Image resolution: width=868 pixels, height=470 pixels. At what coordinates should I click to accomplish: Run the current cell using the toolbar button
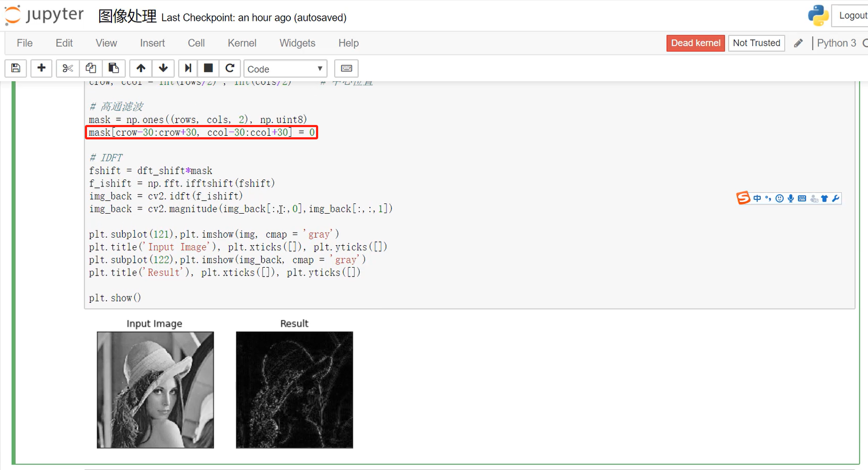pyautogui.click(x=188, y=68)
